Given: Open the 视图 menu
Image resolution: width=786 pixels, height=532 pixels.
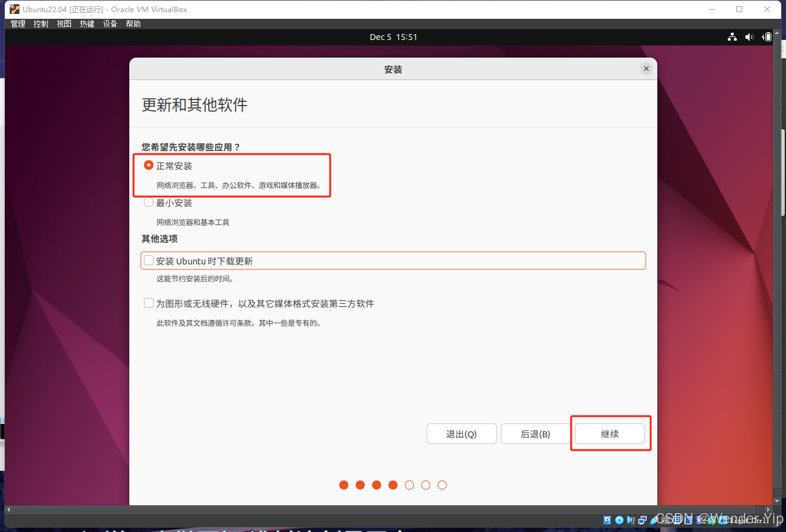Looking at the screenshot, I should click(64, 24).
